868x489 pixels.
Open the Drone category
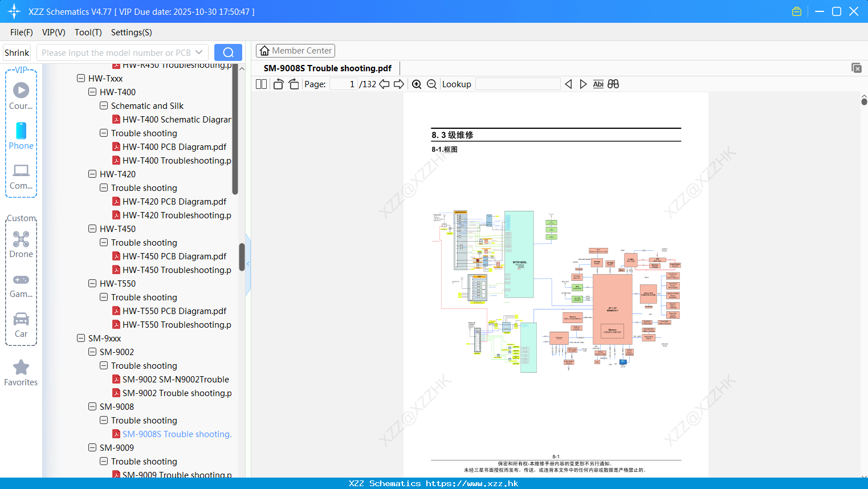pyautogui.click(x=21, y=244)
